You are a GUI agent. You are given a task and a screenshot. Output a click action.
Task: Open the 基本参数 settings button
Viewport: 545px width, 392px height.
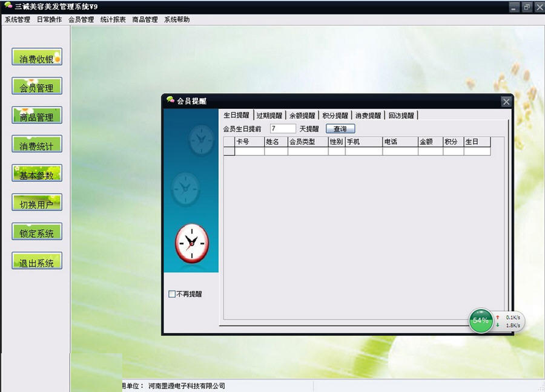(37, 173)
